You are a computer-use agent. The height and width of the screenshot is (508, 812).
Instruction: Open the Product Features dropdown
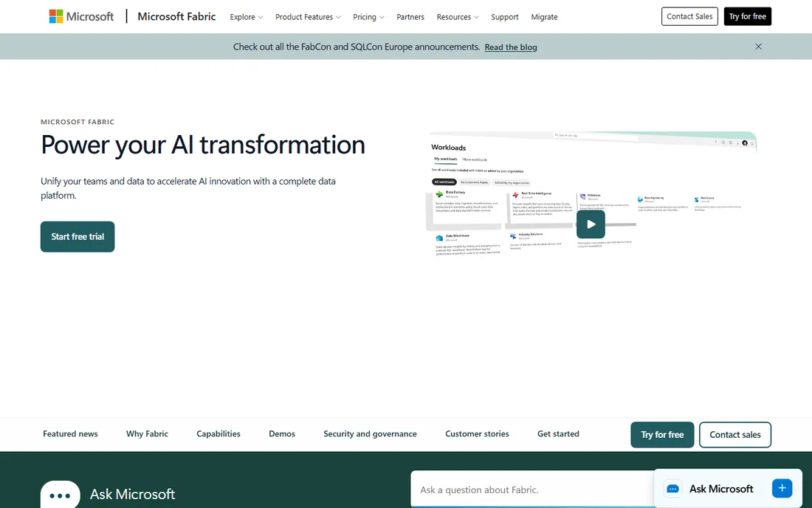pos(308,17)
